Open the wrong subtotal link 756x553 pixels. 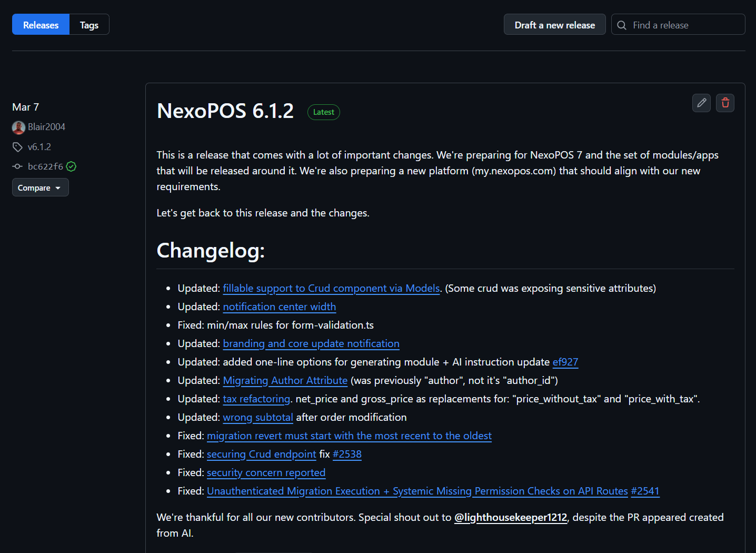point(258,418)
